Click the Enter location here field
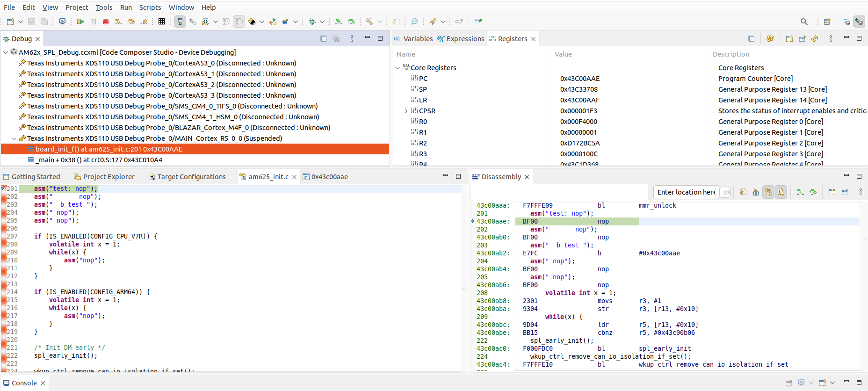The width and height of the screenshot is (868, 391). click(x=686, y=192)
